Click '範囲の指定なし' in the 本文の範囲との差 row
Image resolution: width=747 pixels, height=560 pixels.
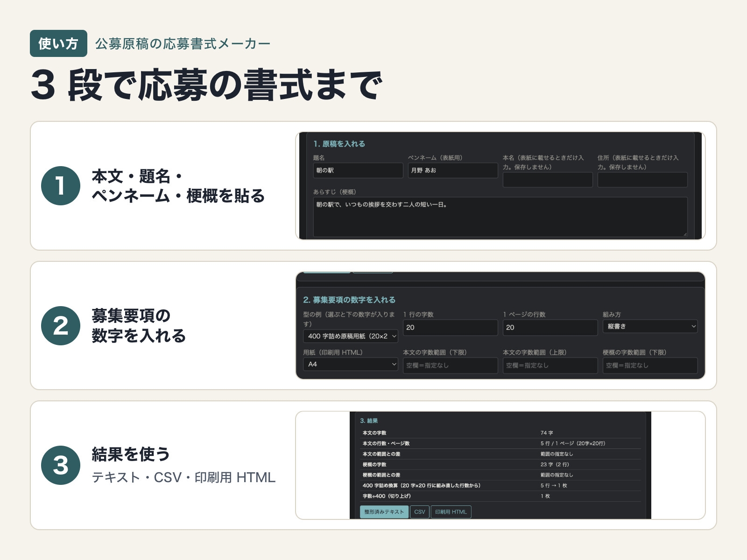click(x=557, y=454)
